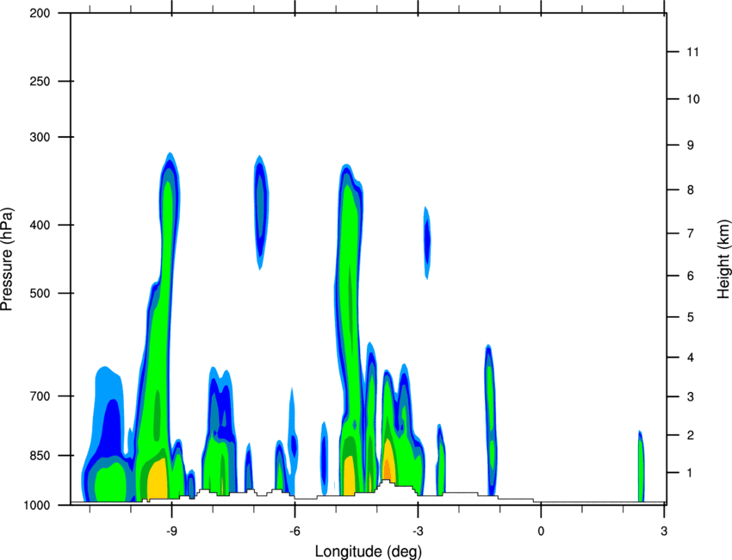
Task: Click the -9 longitude tick label
Action: click(171, 532)
